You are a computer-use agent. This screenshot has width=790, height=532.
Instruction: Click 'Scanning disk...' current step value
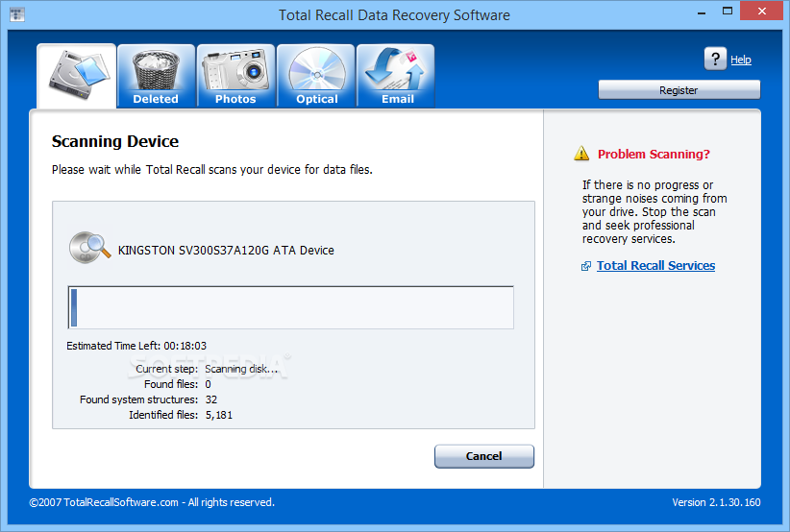pos(241,369)
